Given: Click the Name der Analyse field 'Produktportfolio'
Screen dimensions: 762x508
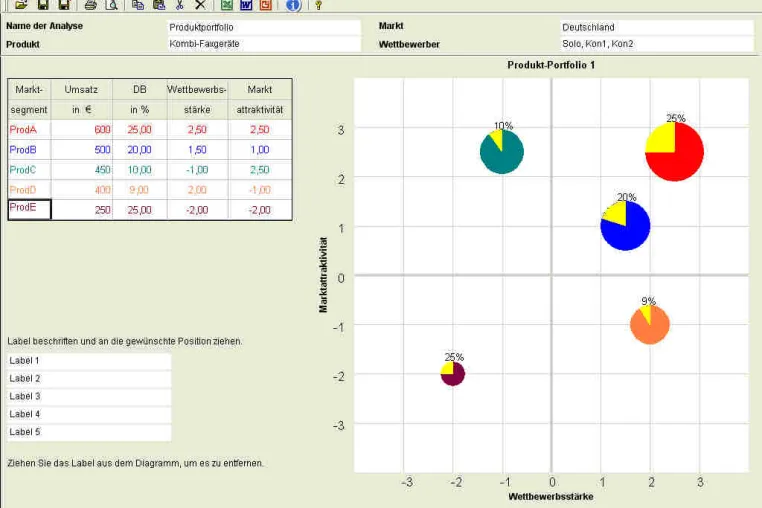Looking at the screenshot, I should (x=264, y=27).
